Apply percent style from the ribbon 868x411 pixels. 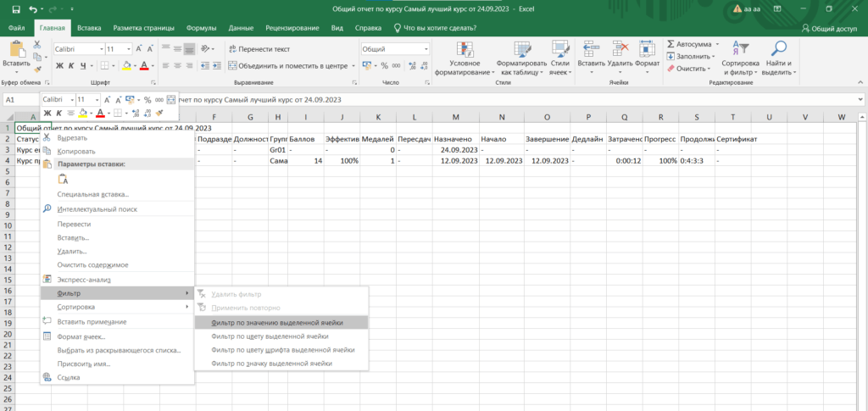point(384,66)
